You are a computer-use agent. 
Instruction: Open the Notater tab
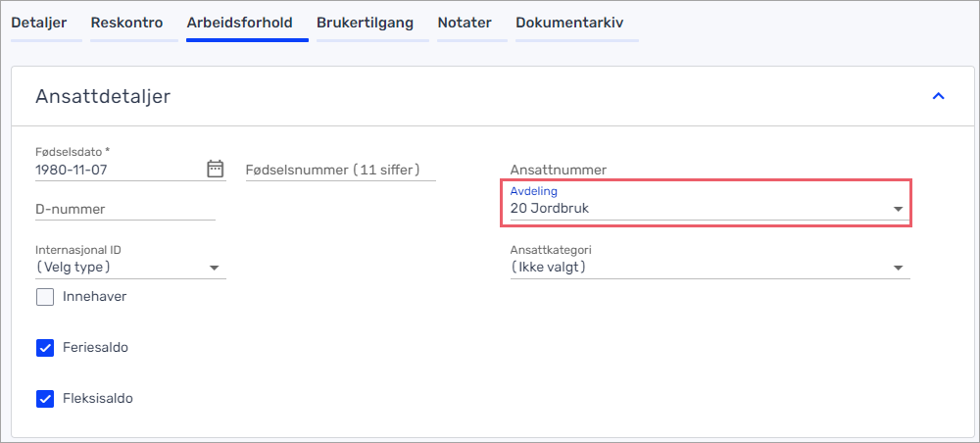pyautogui.click(x=465, y=23)
